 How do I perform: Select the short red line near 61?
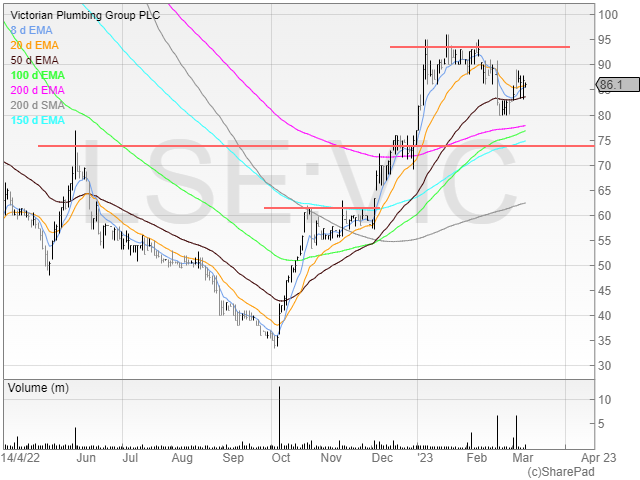(322, 208)
